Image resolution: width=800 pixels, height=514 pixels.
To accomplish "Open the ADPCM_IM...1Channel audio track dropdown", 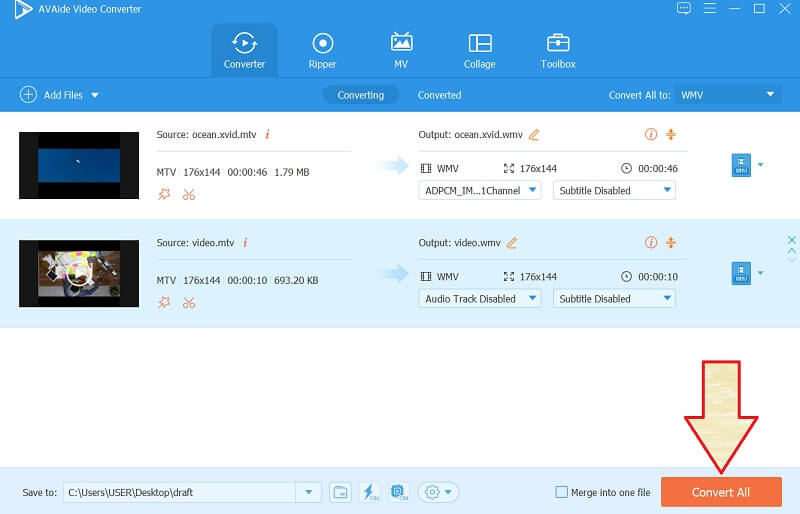I will pos(480,190).
